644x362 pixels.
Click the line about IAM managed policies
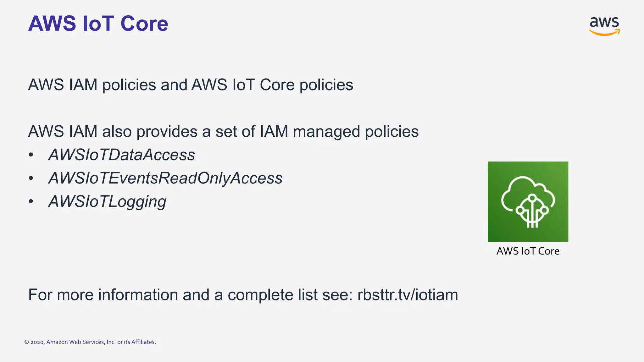coord(223,131)
